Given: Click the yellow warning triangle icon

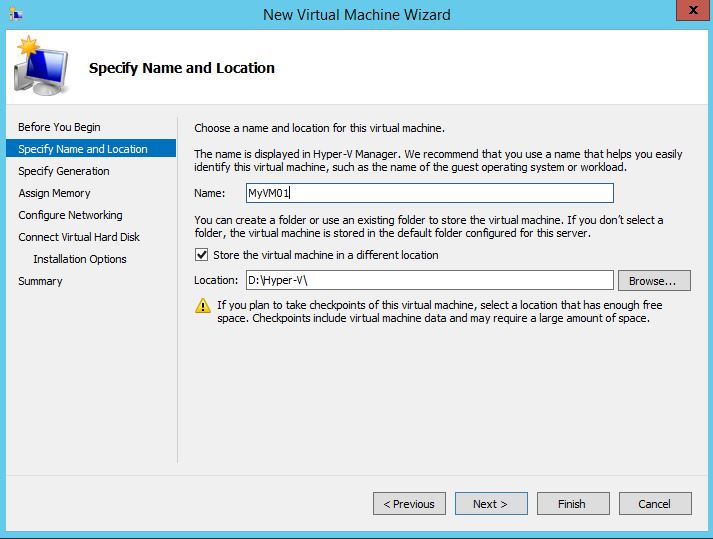Looking at the screenshot, I should coord(203,306).
